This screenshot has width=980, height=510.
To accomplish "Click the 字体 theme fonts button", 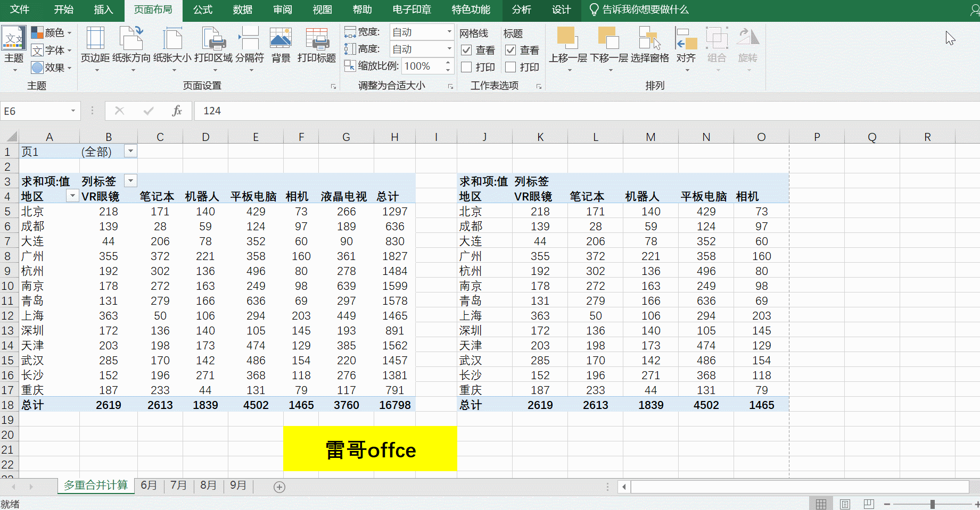I will coord(52,51).
